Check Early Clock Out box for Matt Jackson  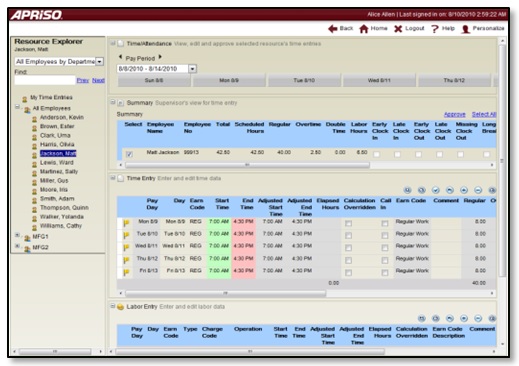click(x=418, y=154)
